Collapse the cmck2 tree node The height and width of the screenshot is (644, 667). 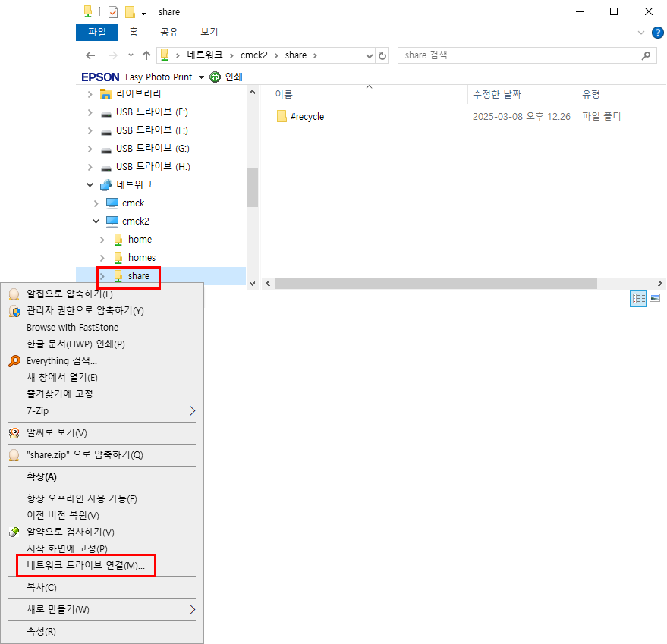point(96,221)
